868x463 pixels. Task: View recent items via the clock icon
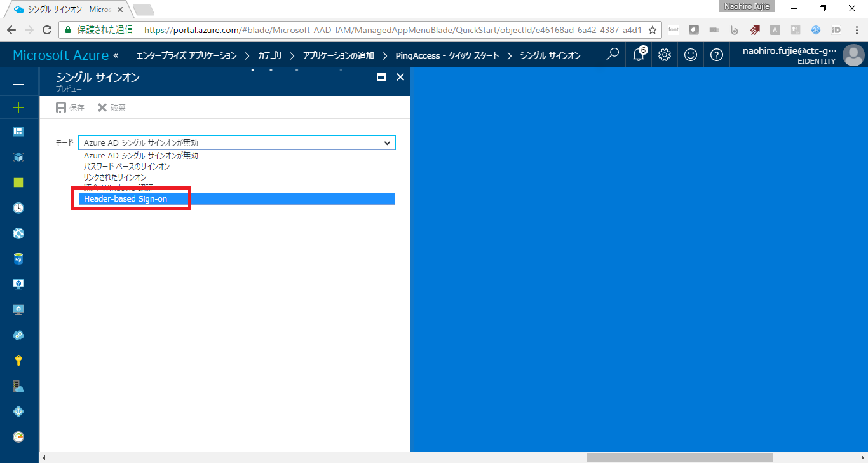point(19,207)
